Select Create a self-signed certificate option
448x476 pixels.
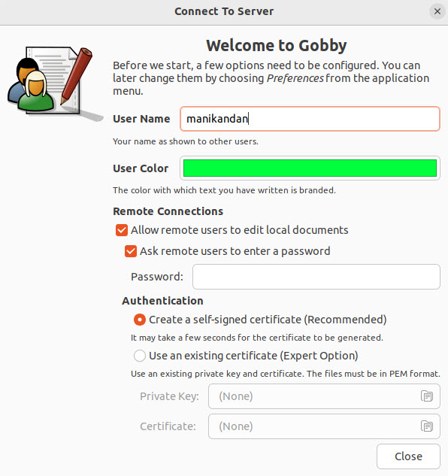[140, 320]
